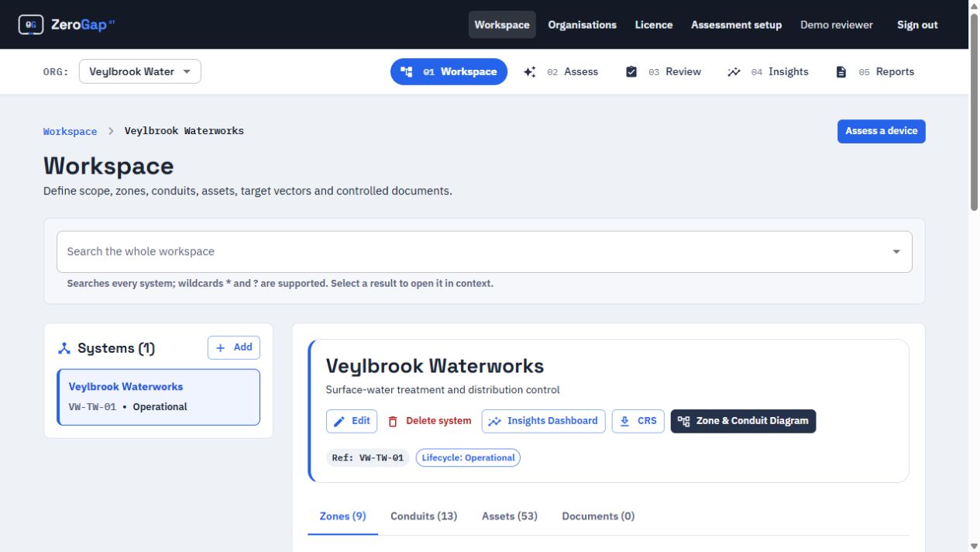Switch to the Conduits (13) tab
The image size is (980, 552).
[x=424, y=516]
